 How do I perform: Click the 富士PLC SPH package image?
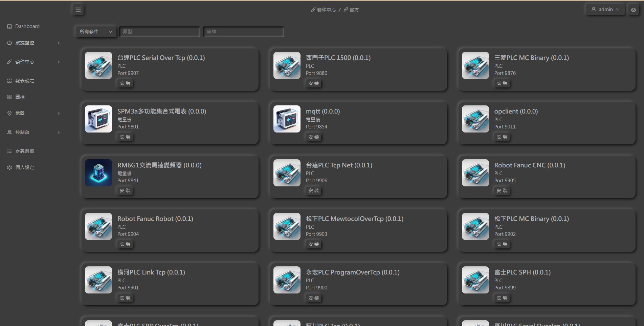[x=475, y=280]
